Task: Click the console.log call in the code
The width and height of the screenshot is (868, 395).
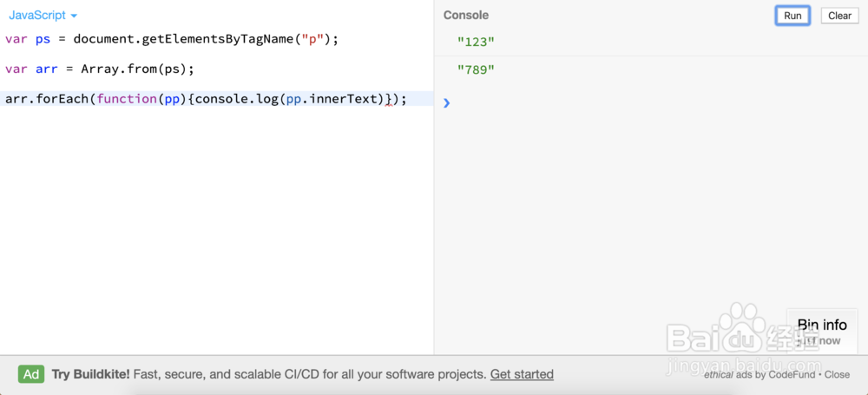Action: coord(233,99)
